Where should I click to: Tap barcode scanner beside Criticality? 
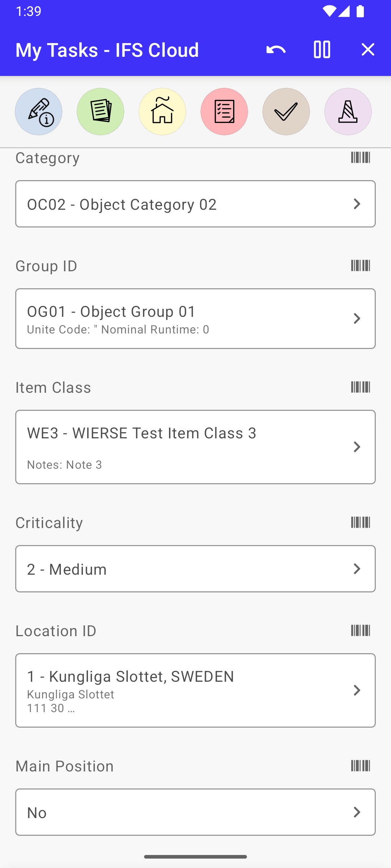click(360, 523)
